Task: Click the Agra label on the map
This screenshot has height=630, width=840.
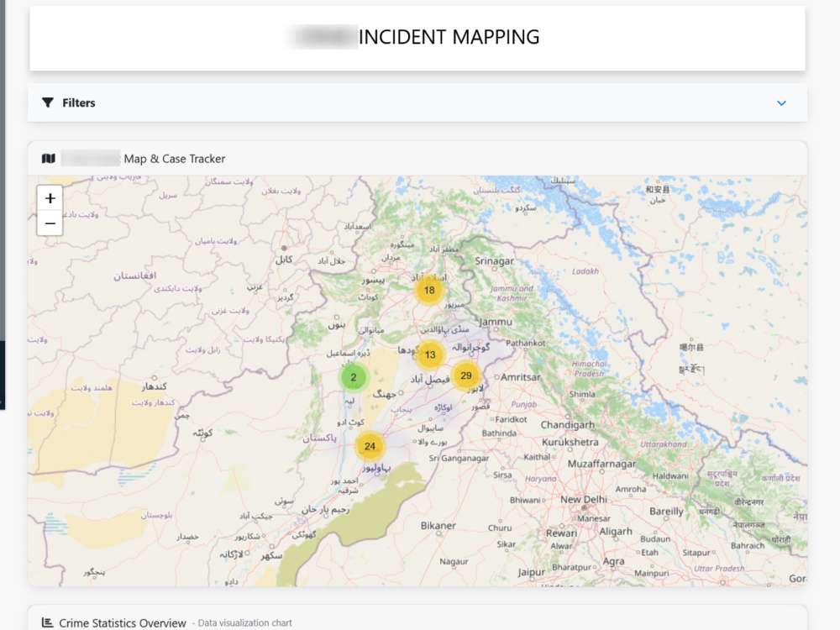Action: (613, 561)
